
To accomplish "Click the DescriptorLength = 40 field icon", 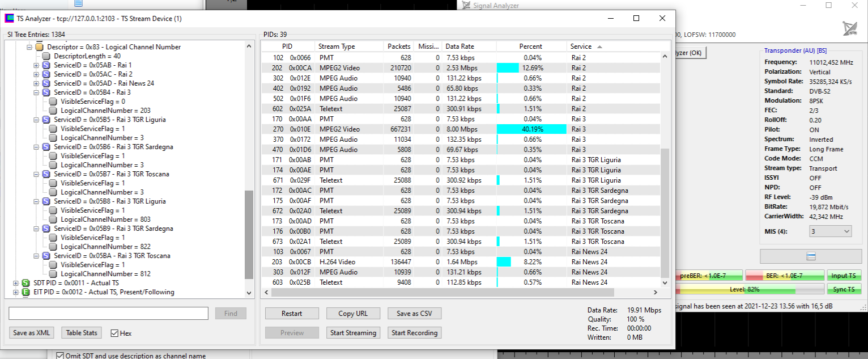I will click(x=46, y=56).
